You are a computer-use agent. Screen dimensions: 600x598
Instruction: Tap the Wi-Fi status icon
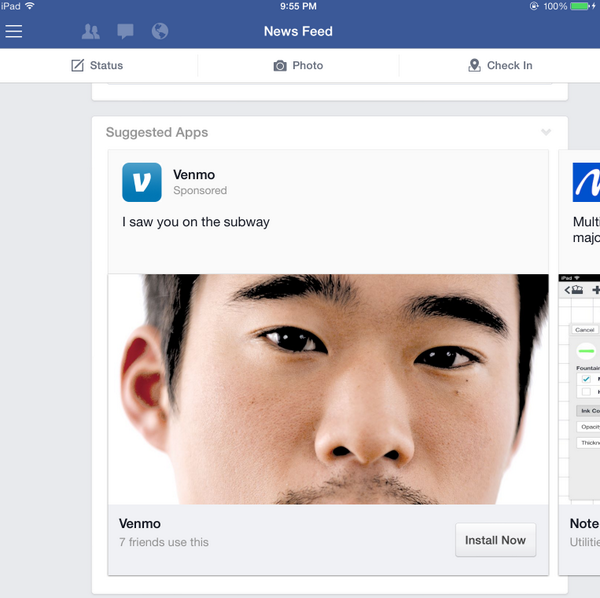tap(30, 6)
